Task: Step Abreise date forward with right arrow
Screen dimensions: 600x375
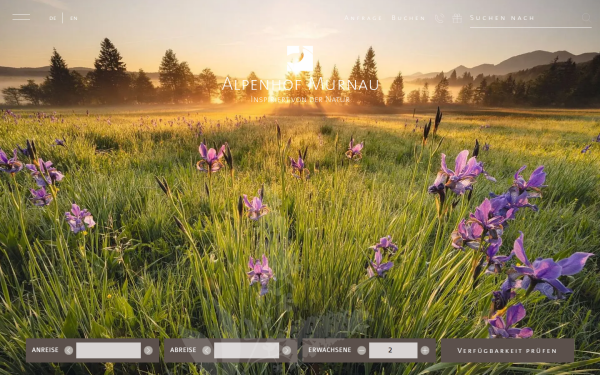Action: tap(286, 350)
